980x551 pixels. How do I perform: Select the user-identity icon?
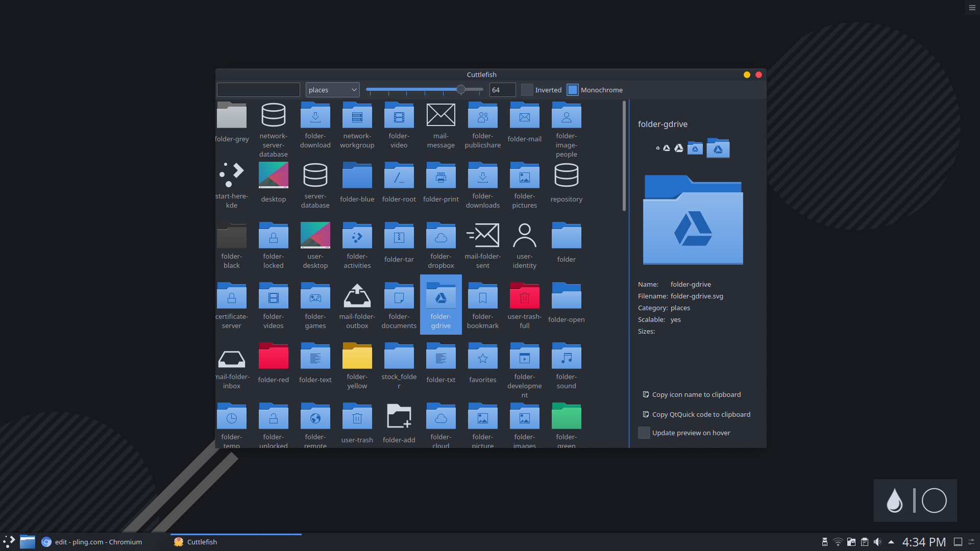pyautogui.click(x=525, y=235)
